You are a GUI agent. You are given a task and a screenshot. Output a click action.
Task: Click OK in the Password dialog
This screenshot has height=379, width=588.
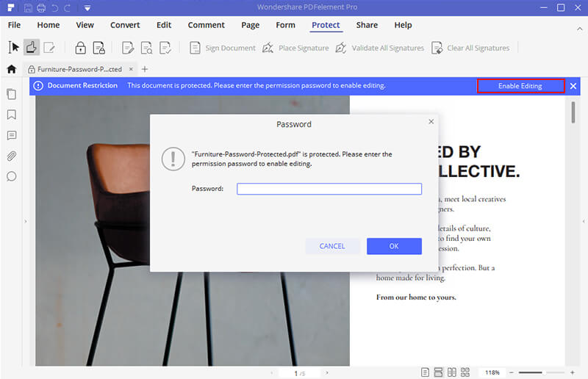click(x=394, y=246)
